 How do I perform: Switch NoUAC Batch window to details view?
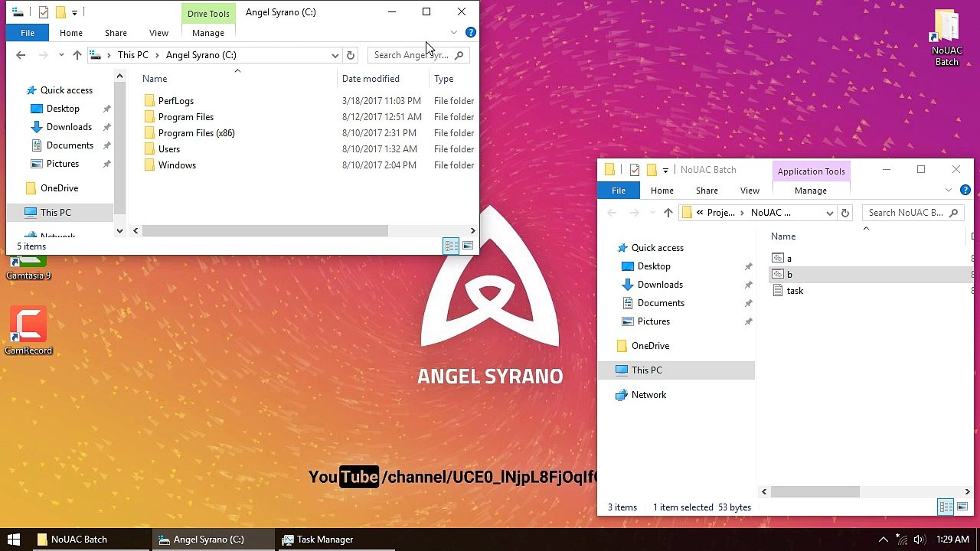point(946,507)
